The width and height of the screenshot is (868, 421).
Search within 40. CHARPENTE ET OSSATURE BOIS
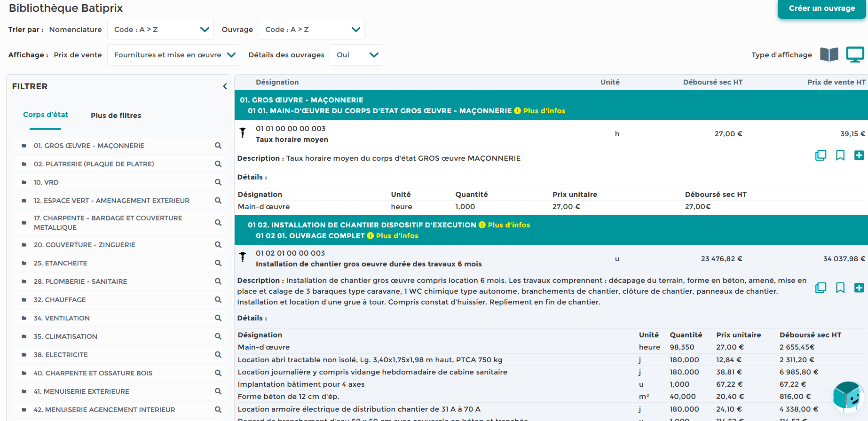(x=218, y=373)
